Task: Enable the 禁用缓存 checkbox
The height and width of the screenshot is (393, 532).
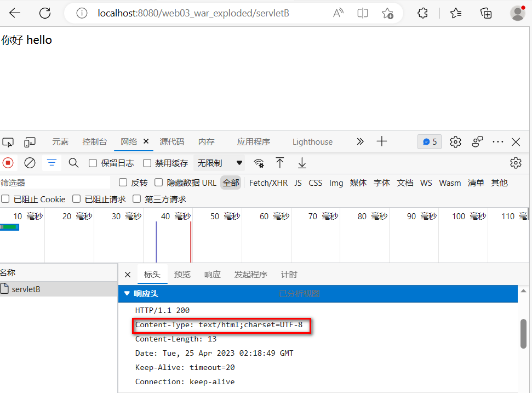Action: tap(147, 163)
